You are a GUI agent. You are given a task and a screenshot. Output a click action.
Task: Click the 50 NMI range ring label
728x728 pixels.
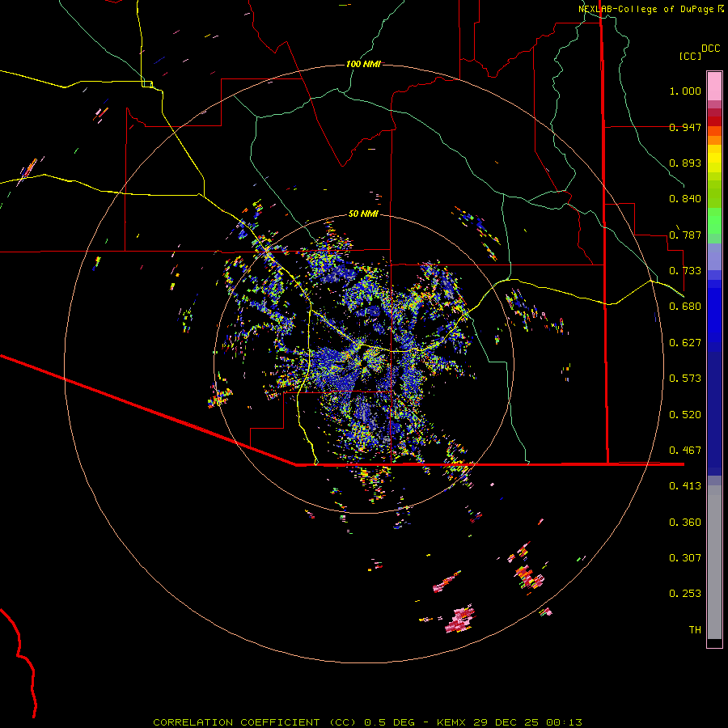[363, 214]
